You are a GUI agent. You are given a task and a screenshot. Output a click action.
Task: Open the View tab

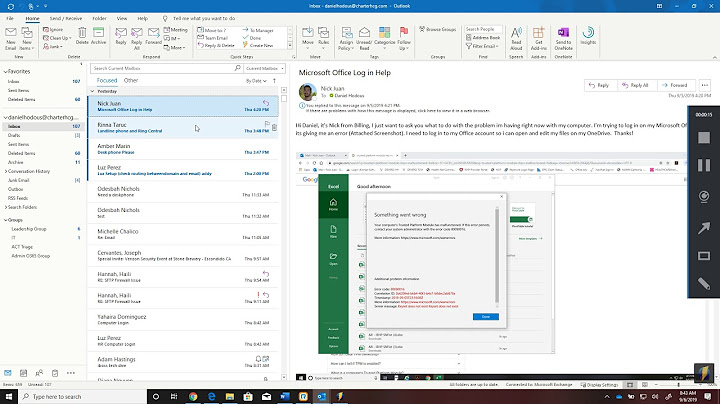pyautogui.click(x=122, y=18)
